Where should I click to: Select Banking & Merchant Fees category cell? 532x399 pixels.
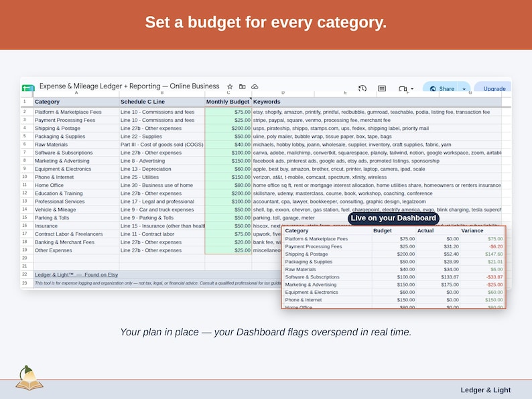point(76,242)
